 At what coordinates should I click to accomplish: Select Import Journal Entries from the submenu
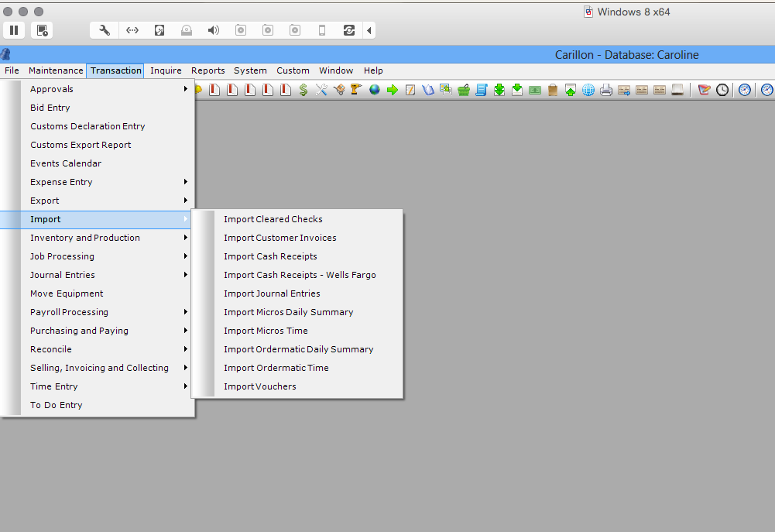[271, 293]
